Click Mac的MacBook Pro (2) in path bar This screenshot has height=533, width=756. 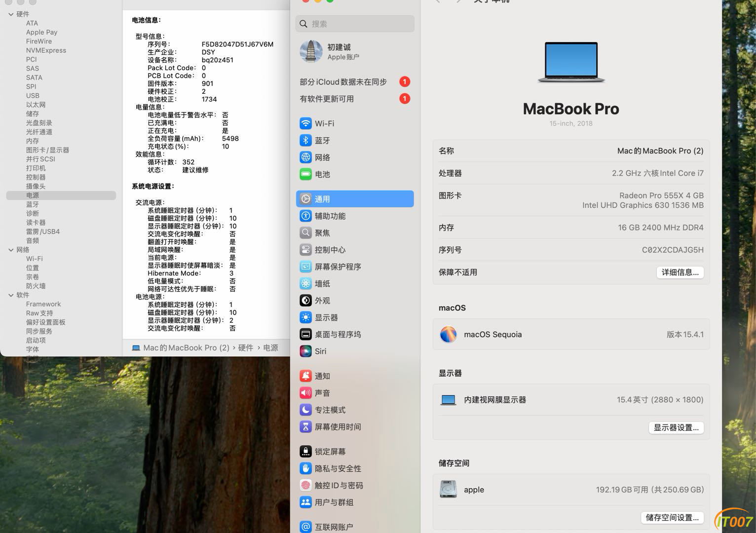(x=186, y=347)
